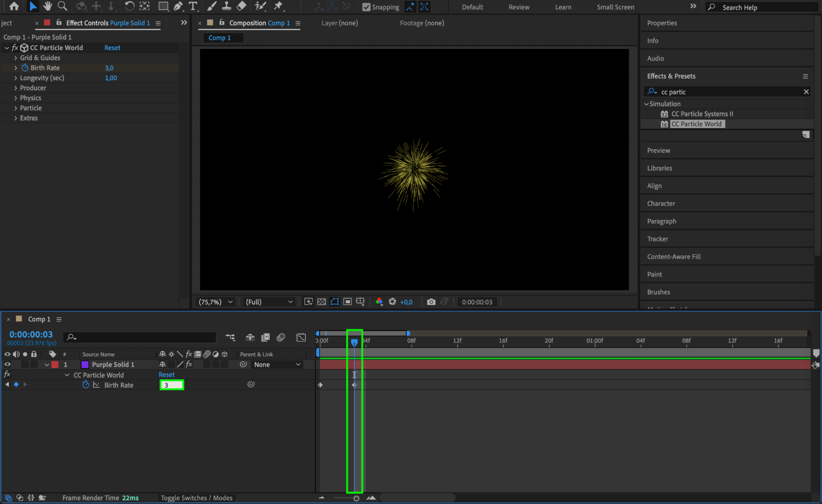The height and width of the screenshot is (504, 822).
Task: Click Reset for CC Particle World effect
Action: click(112, 48)
